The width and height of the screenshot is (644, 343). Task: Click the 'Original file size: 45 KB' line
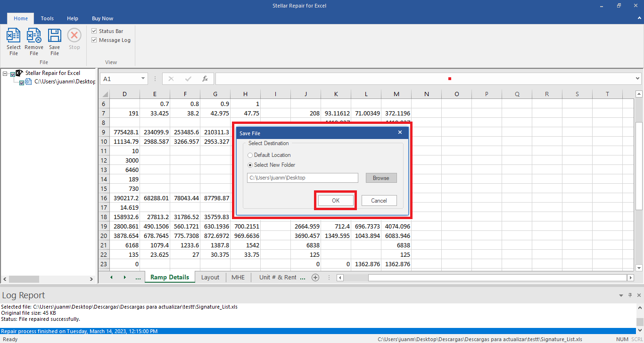(x=29, y=313)
